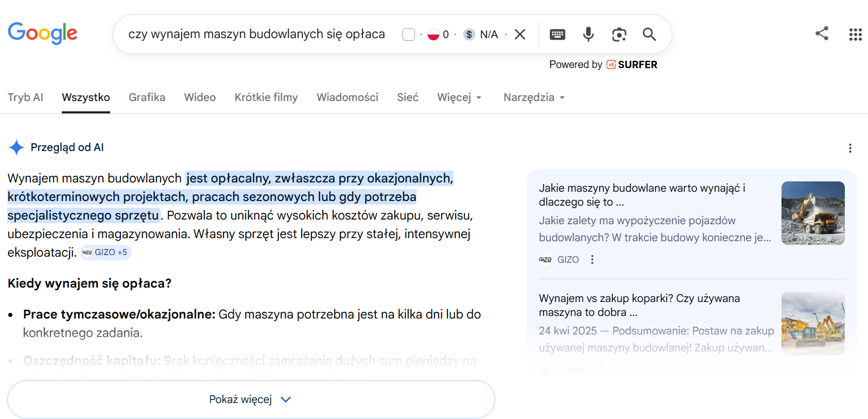
Task: Open the dump truck quarry thumbnail
Action: coord(813,213)
